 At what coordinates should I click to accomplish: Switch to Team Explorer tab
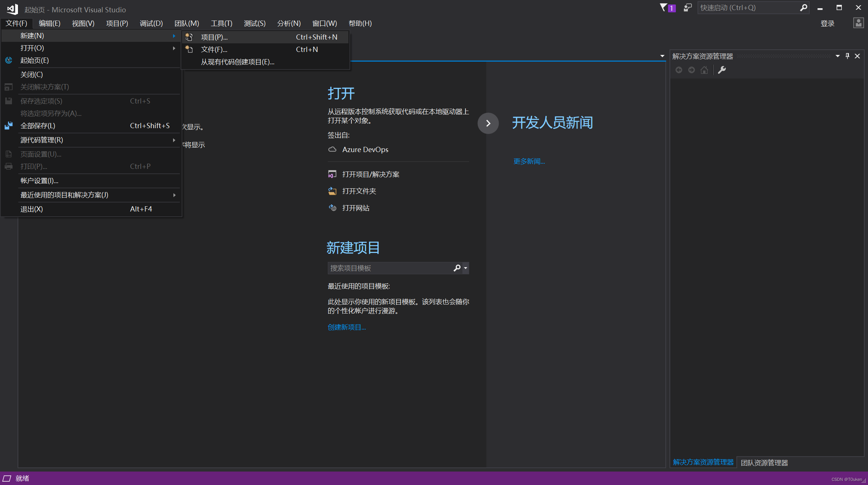tap(764, 463)
